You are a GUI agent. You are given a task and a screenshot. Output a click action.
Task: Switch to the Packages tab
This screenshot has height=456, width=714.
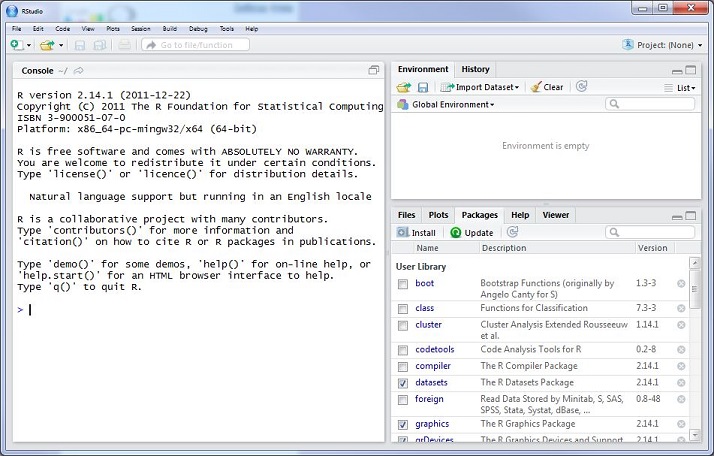click(x=479, y=215)
